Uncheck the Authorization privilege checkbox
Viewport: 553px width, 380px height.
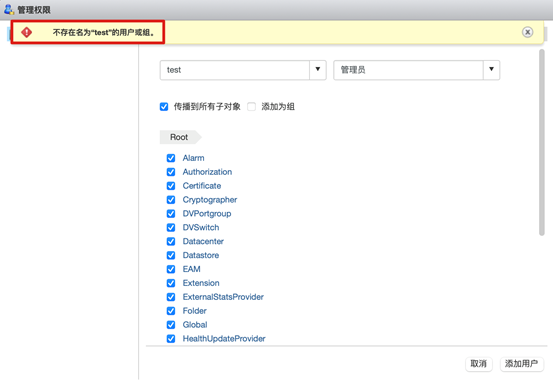coord(171,172)
